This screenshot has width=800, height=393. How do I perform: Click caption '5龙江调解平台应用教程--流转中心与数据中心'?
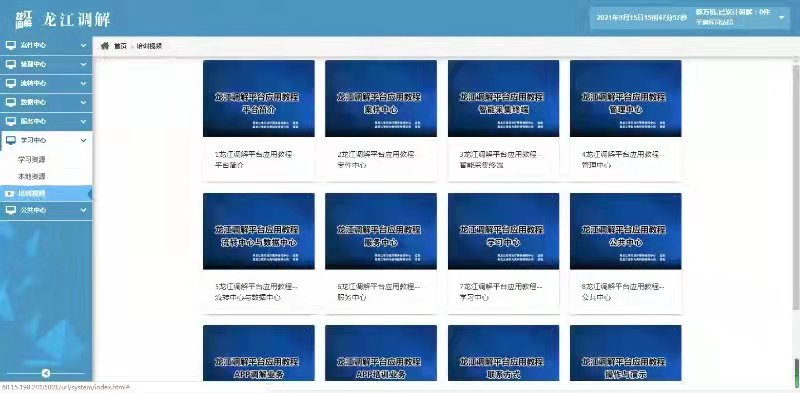click(256, 292)
